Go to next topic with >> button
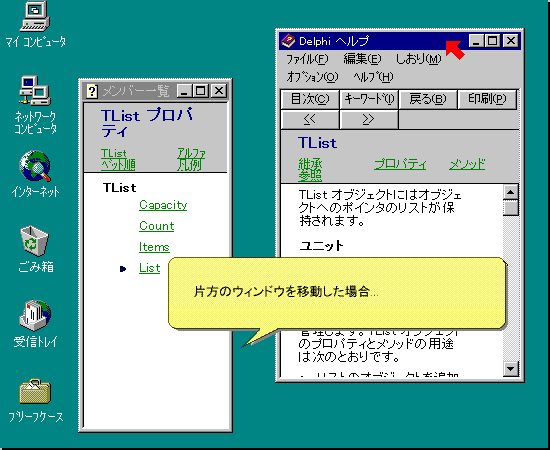The width and height of the screenshot is (550, 450). pos(369,120)
